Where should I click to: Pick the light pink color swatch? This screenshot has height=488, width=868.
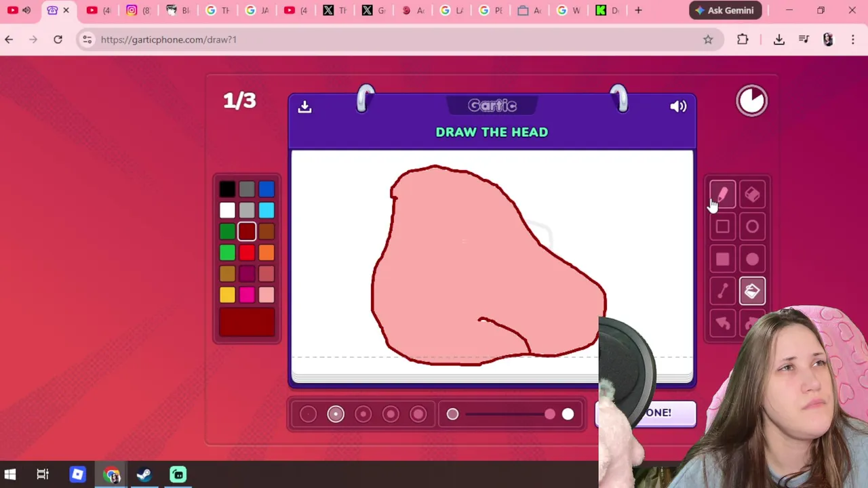coord(267,295)
